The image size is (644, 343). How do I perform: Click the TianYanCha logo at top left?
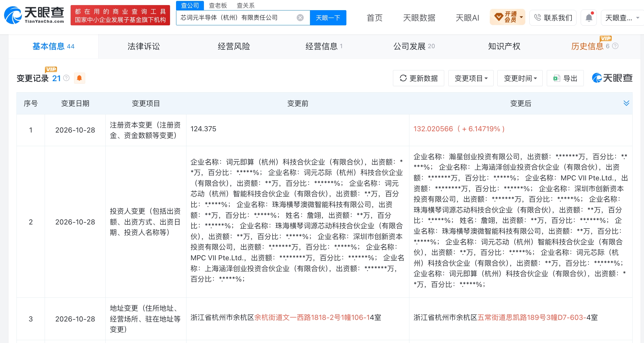tap(34, 15)
